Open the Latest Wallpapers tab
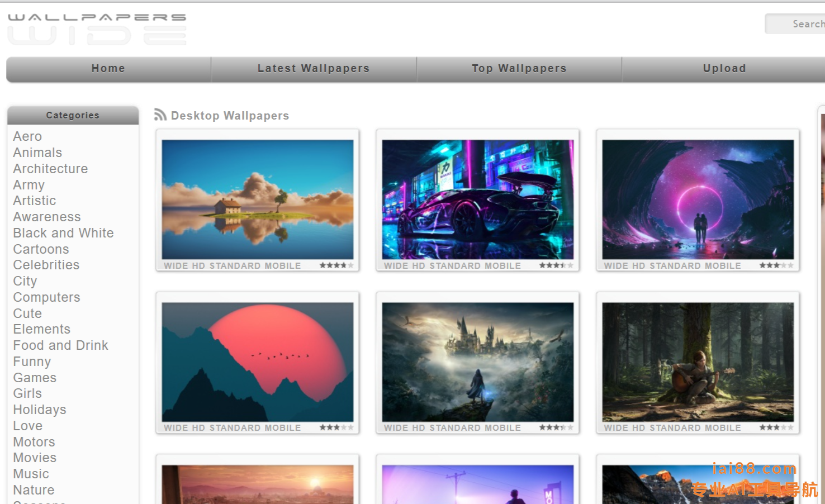This screenshot has width=825, height=504. [x=313, y=69]
